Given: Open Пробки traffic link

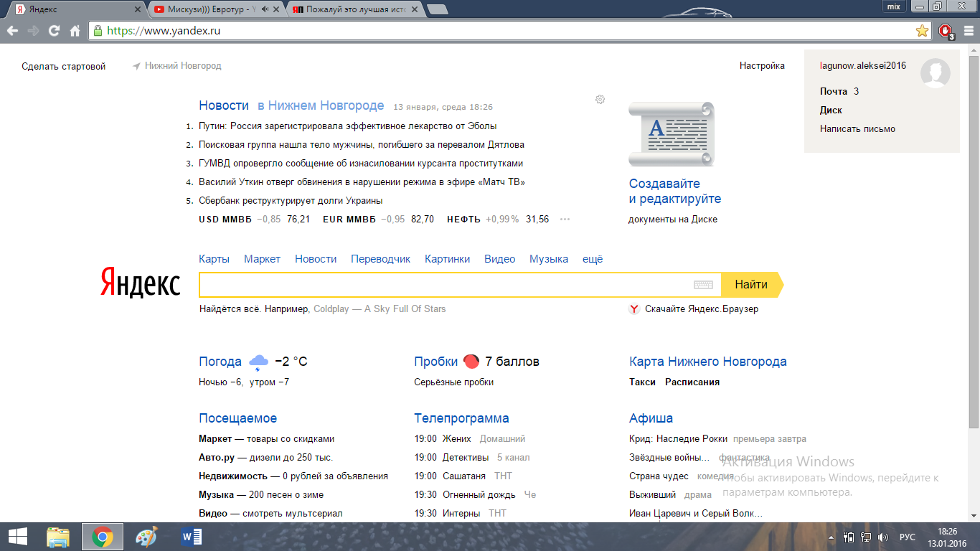Looking at the screenshot, I should point(435,362).
